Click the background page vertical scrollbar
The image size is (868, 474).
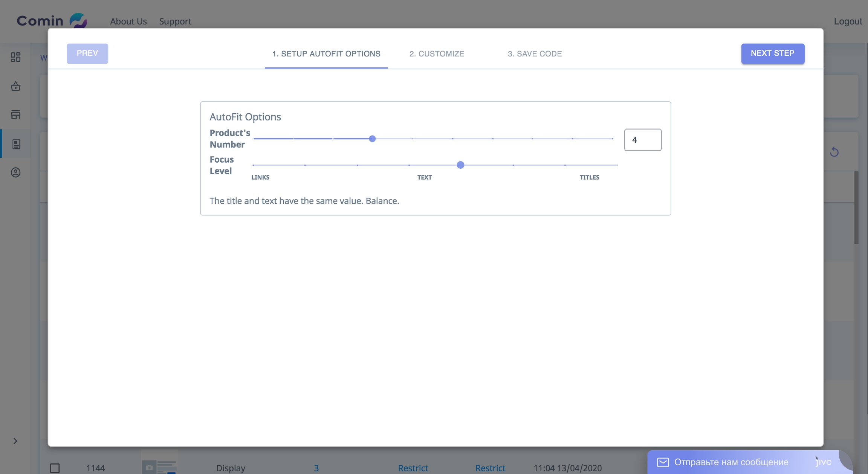(856, 207)
